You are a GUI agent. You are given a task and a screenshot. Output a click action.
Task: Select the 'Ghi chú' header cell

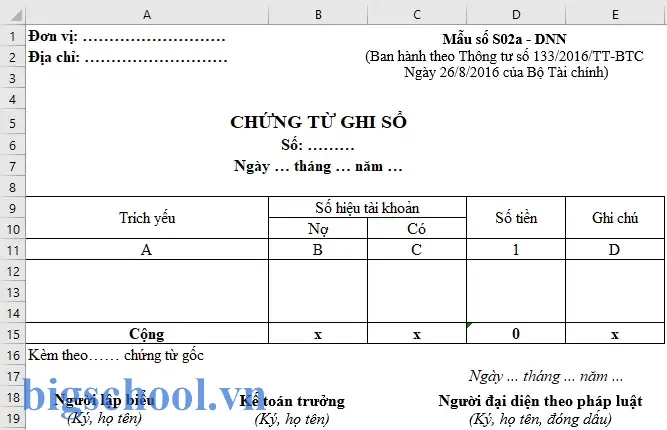(615, 218)
